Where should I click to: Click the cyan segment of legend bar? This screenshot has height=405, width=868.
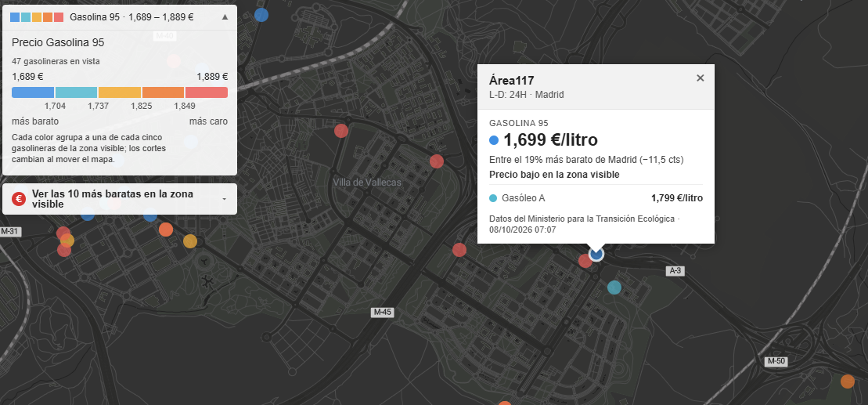(x=77, y=92)
